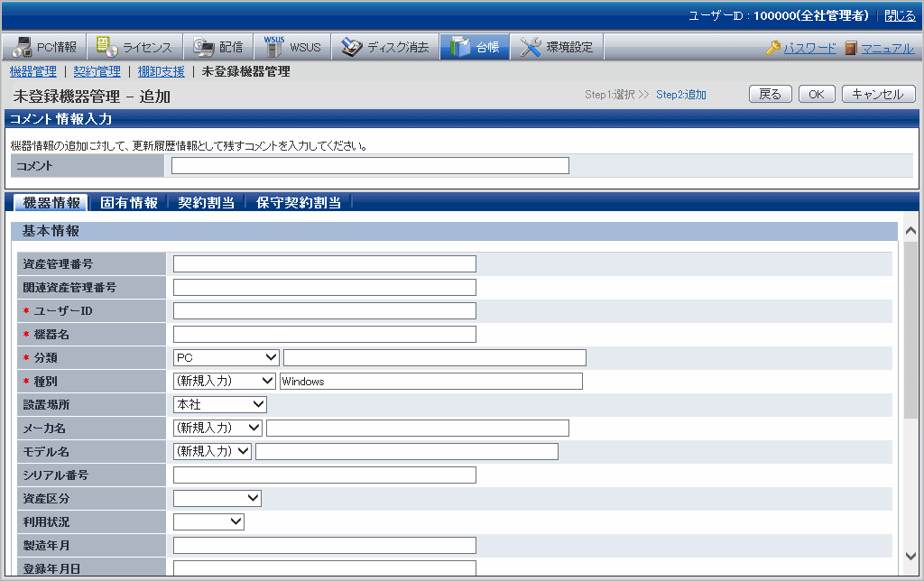The height and width of the screenshot is (581, 924).
Task: Click the 戻る button
Action: [770, 95]
